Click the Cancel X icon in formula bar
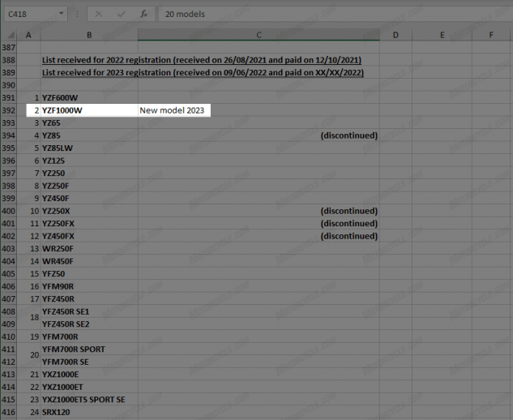The width and height of the screenshot is (513, 420). pos(98,14)
